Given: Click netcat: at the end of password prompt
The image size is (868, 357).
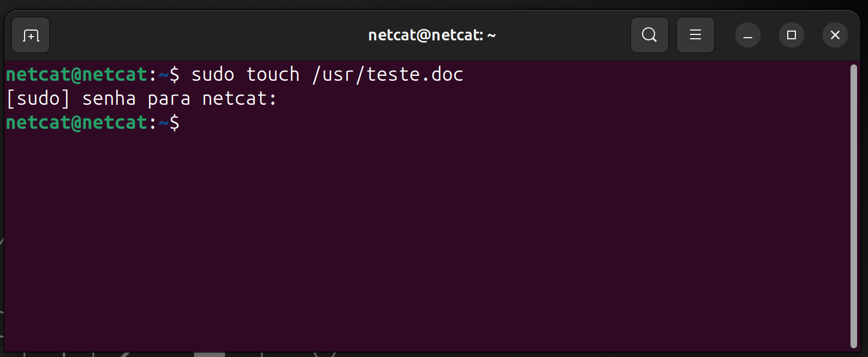Looking at the screenshot, I should tap(240, 99).
